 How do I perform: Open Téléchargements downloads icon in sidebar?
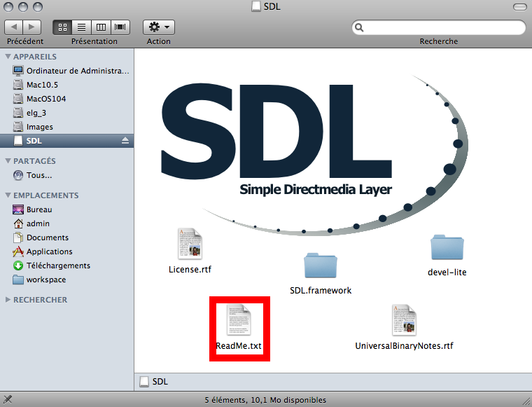[x=18, y=265]
